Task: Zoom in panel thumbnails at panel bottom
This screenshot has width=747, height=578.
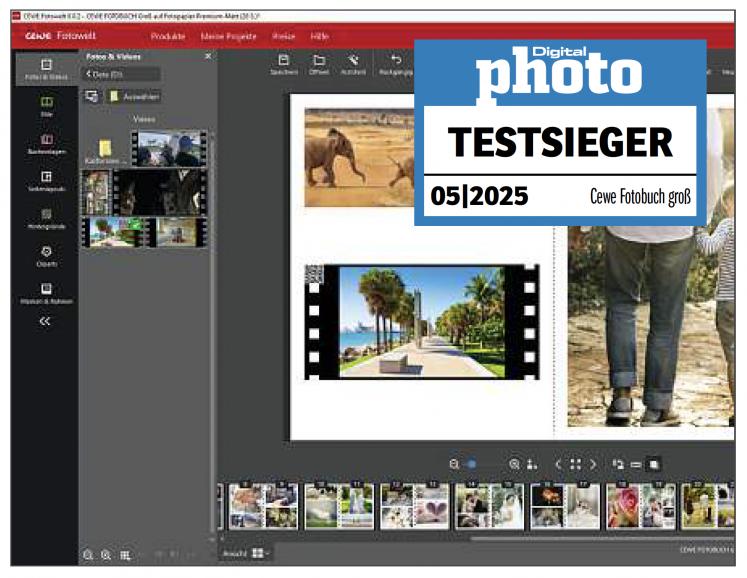Action: [106, 555]
